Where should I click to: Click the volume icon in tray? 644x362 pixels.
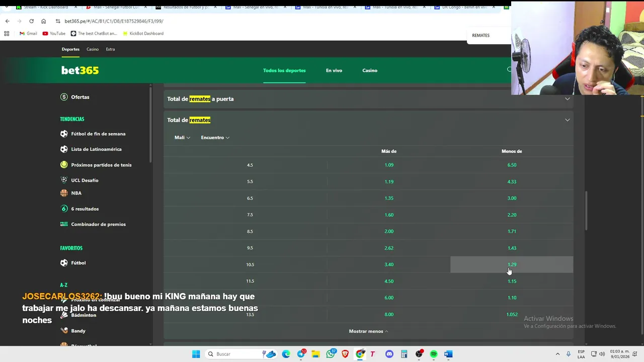coord(602,354)
